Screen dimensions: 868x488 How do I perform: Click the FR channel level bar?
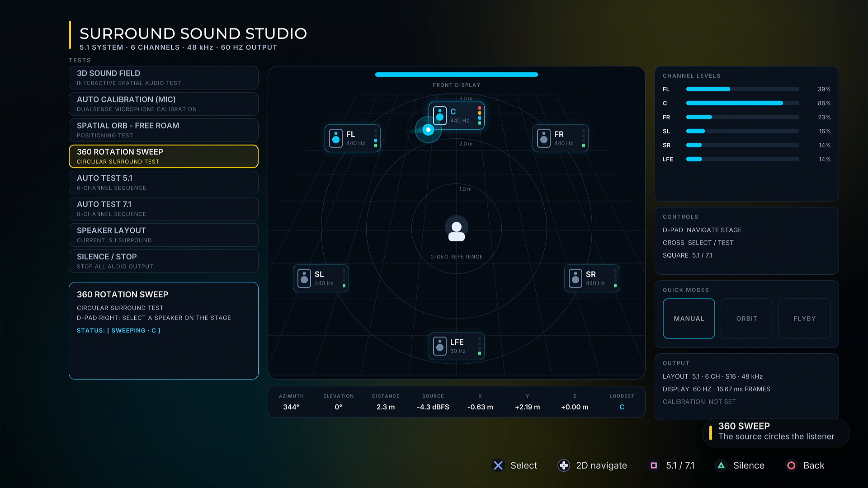742,117
